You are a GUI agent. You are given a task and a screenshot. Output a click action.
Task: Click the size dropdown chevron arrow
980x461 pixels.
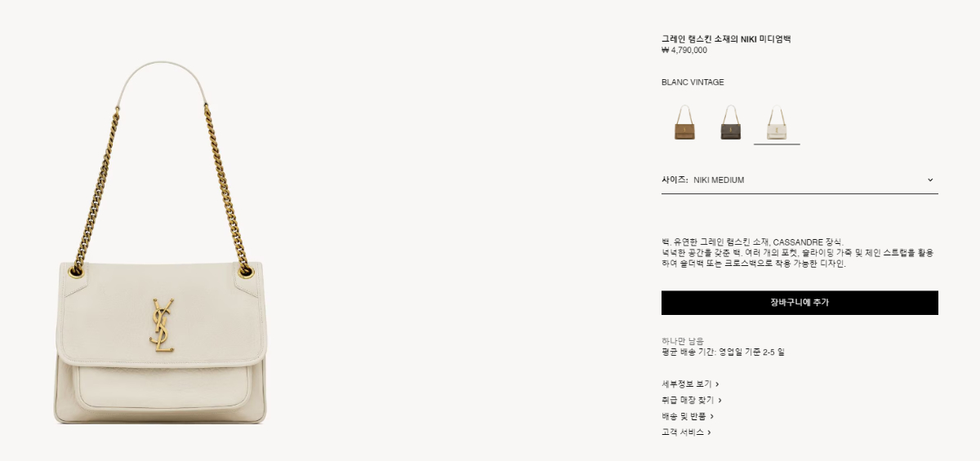(x=930, y=180)
